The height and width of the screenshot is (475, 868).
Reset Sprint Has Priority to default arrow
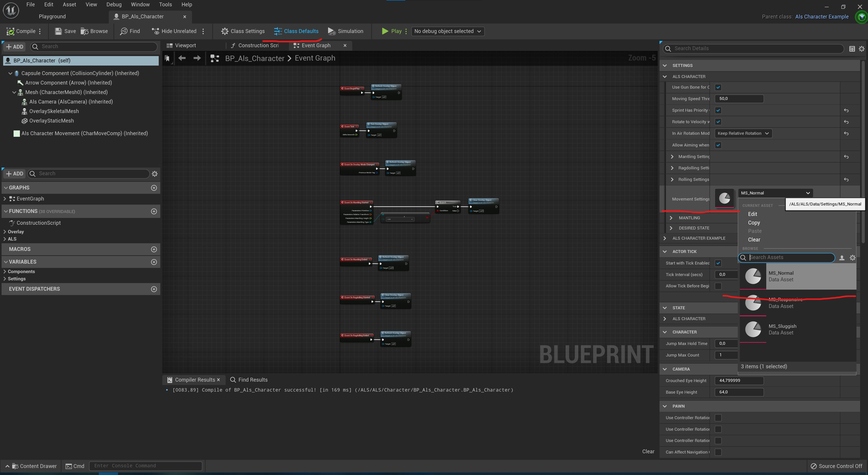coord(846,111)
